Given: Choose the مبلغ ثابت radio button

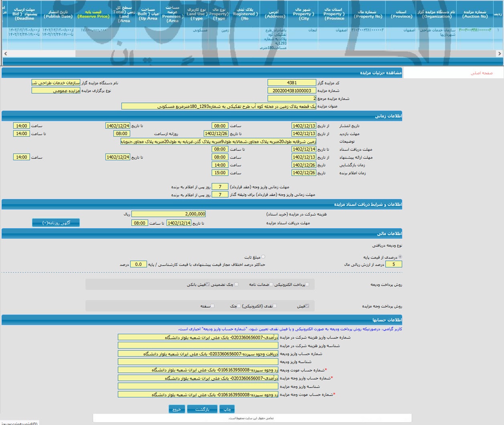Looking at the screenshot, I should pyautogui.click(x=263, y=257).
